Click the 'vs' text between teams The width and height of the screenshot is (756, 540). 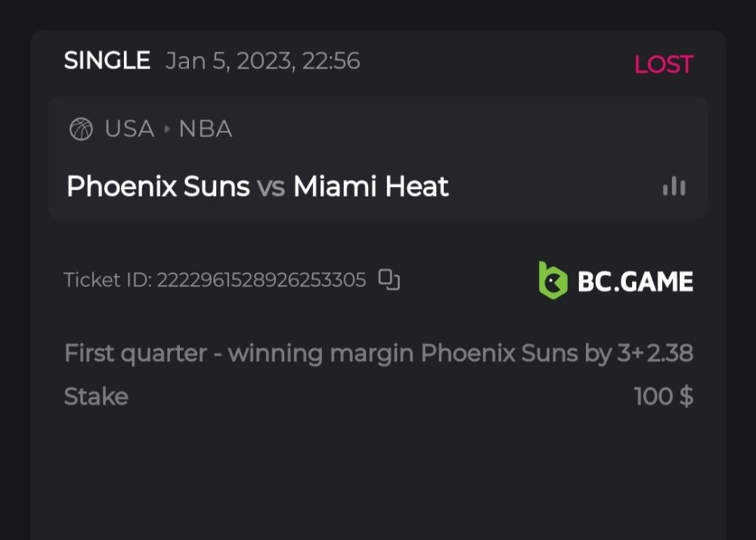point(271,187)
